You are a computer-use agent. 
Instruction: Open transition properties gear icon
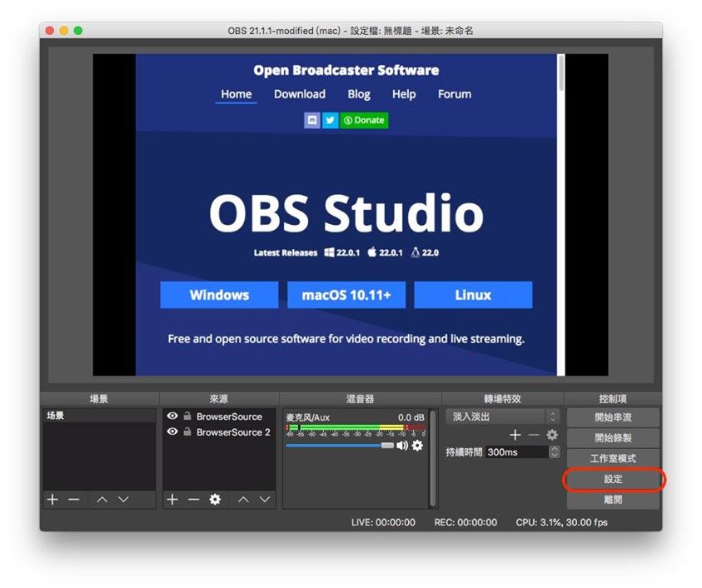(x=552, y=435)
